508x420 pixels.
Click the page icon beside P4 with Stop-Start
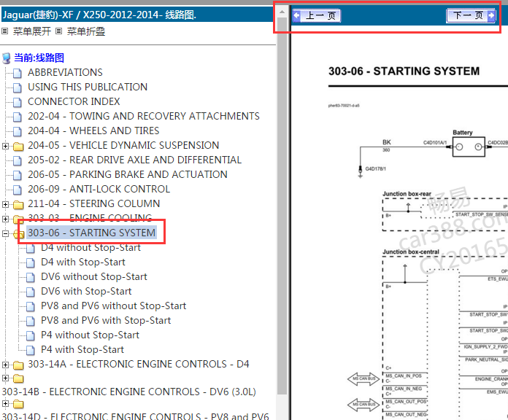31,350
